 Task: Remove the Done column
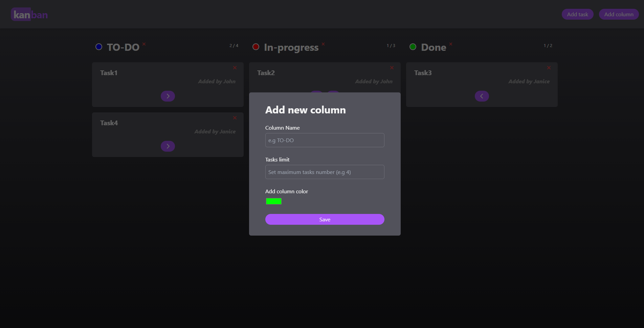[451, 44]
